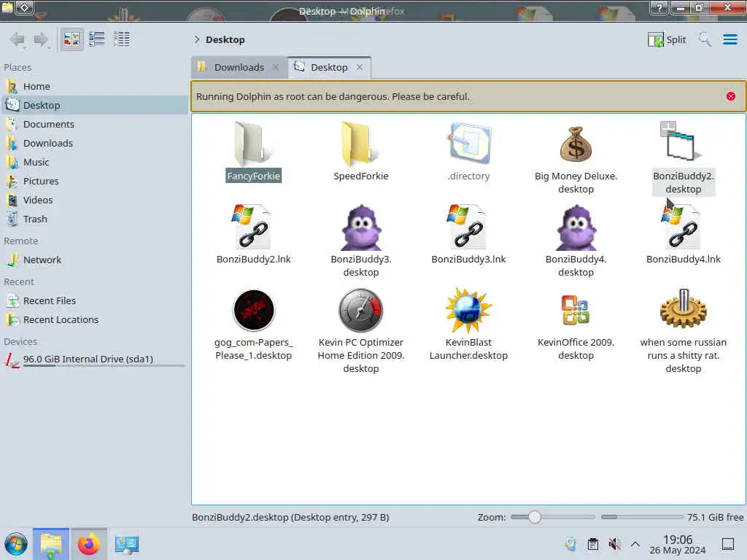Screen dimensions: 747x560
Task: Open the search magnifier
Action: [x=705, y=39]
